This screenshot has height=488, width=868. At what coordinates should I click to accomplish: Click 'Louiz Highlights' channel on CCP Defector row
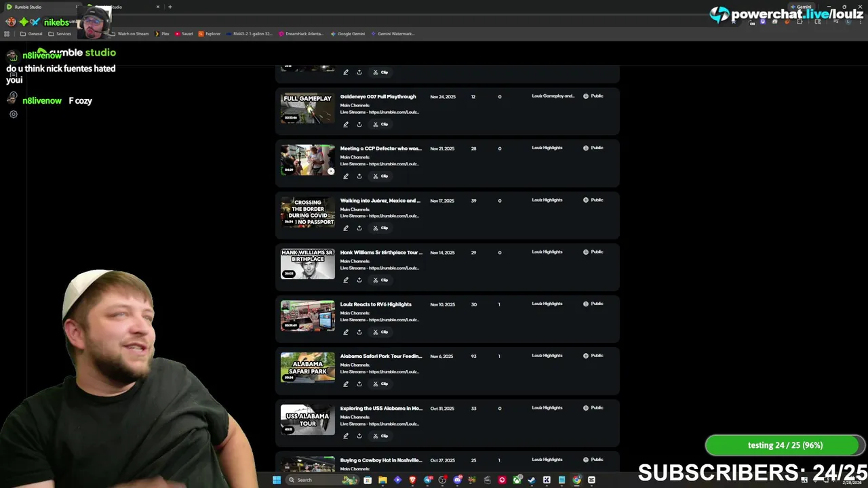point(547,148)
